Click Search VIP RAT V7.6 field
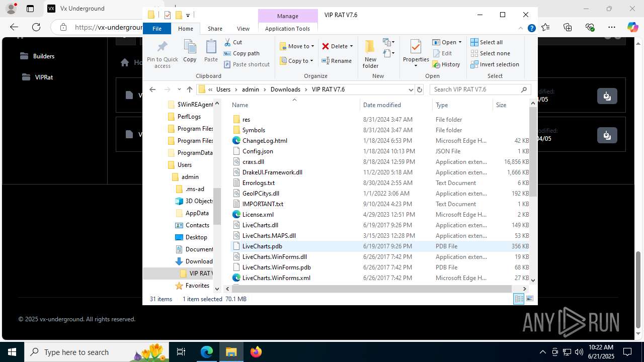 click(480, 89)
